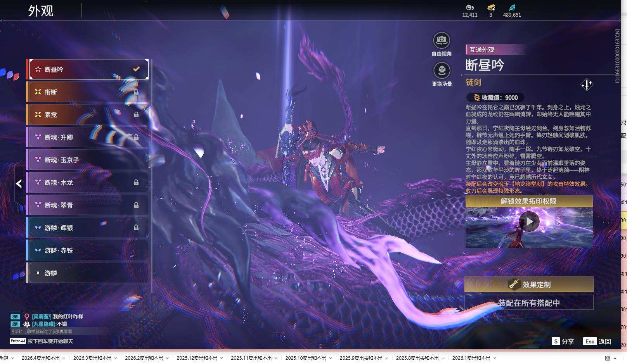Select the 游鳞·辉银 skin row

(x=88, y=228)
